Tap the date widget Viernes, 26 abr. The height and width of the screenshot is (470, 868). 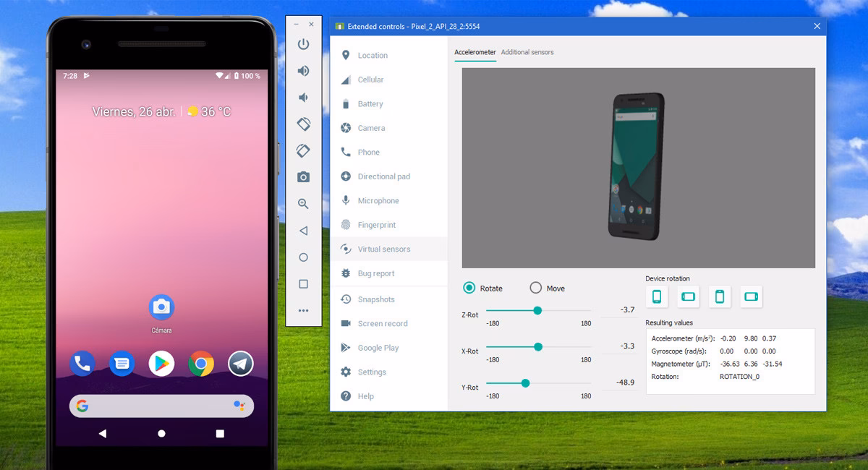(x=134, y=111)
